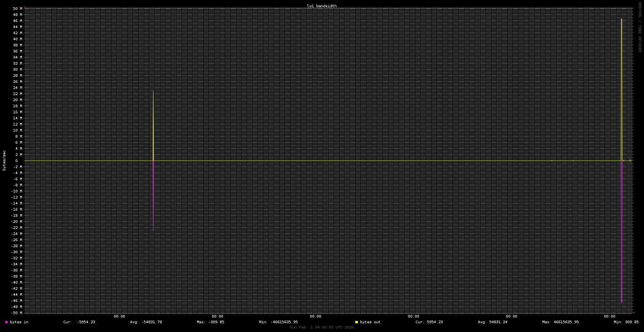The width and height of the screenshot is (644, 332).
Task: Click the Avg 54831.24 statistic
Action: (x=492, y=322)
